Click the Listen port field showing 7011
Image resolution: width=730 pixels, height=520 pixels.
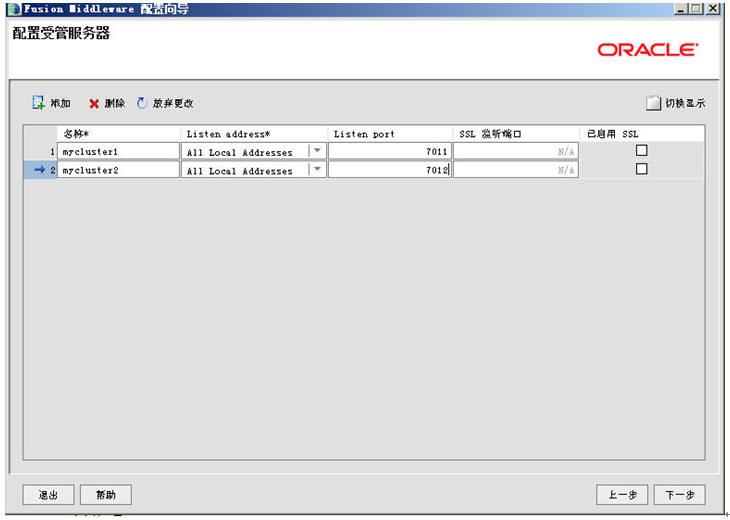coord(390,151)
